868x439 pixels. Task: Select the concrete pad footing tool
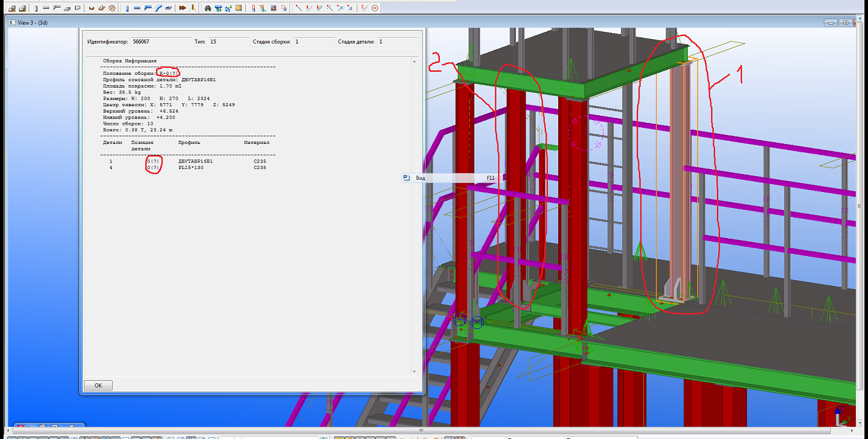[12, 8]
